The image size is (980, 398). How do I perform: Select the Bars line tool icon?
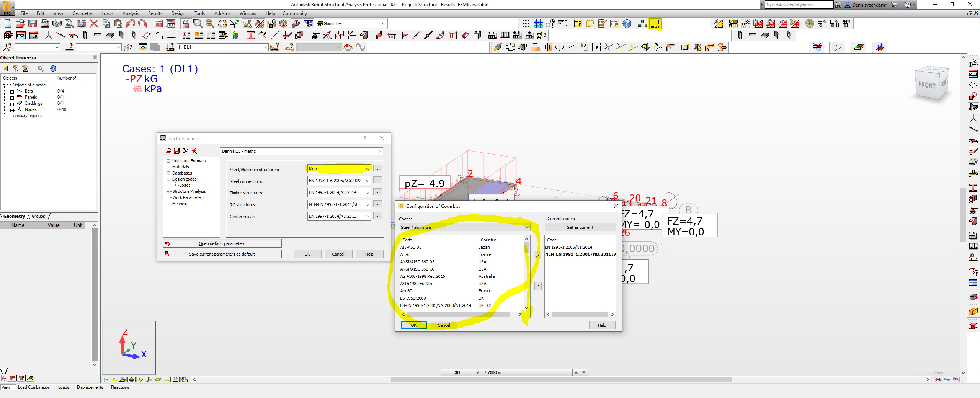61,36
